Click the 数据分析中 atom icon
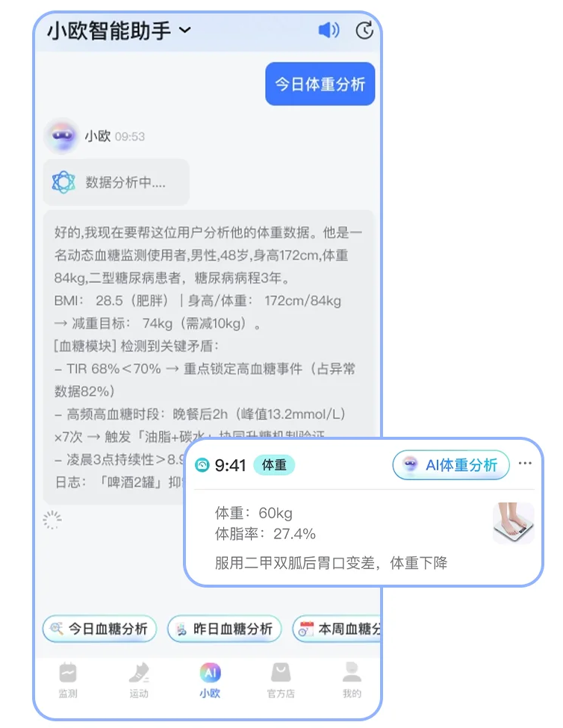This screenshot has height=728, width=563. (x=63, y=182)
